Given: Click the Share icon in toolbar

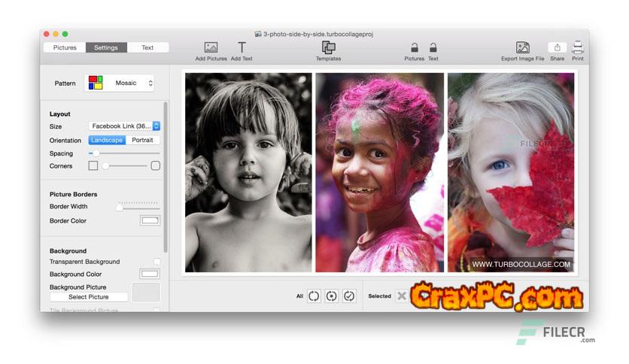Looking at the screenshot, I should (x=557, y=47).
